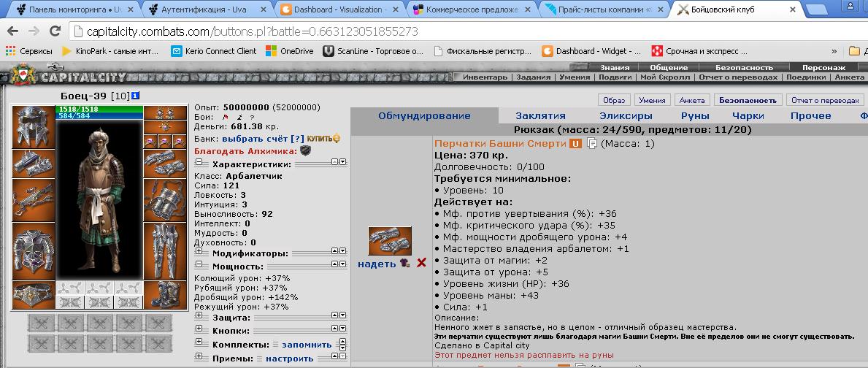Put on gloves via надеть link
The height and width of the screenshot is (368, 868).
coord(377,264)
